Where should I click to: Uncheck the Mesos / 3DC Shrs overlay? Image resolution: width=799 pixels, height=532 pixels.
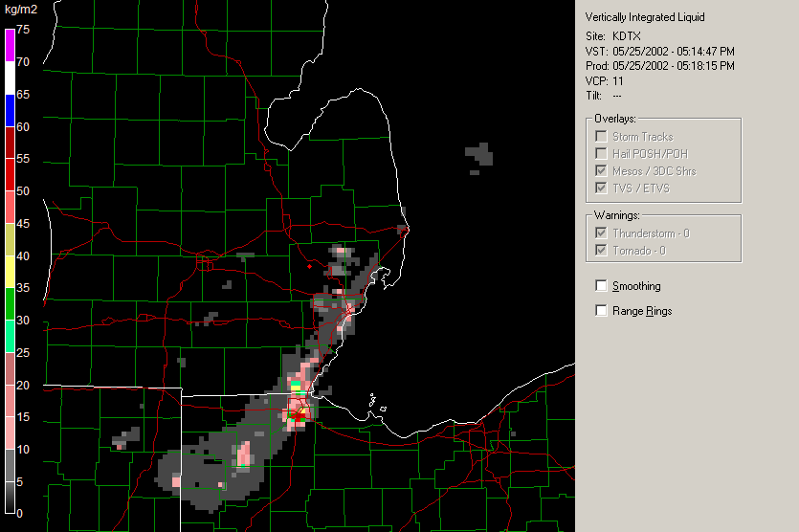click(x=601, y=170)
